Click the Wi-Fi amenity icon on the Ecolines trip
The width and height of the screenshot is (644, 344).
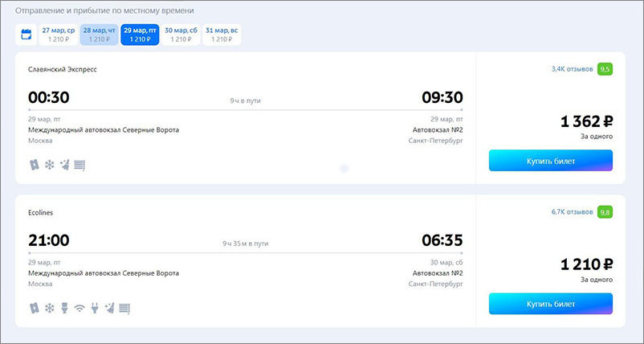pos(79,309)
